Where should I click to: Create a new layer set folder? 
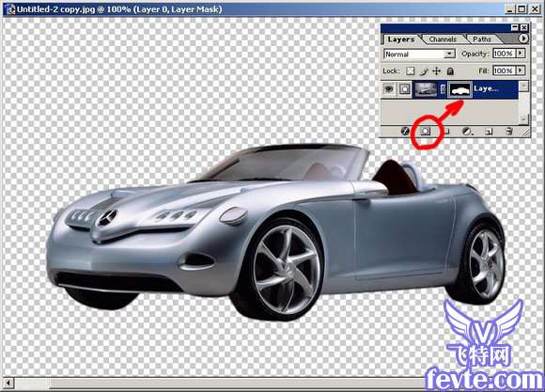click(446, 131)
